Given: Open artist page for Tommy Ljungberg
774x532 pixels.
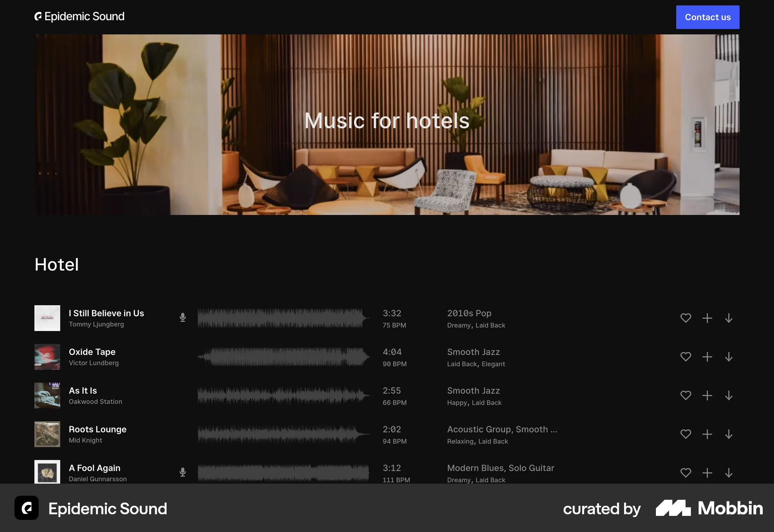Looking at the screenshot, I should pos(96,324).
